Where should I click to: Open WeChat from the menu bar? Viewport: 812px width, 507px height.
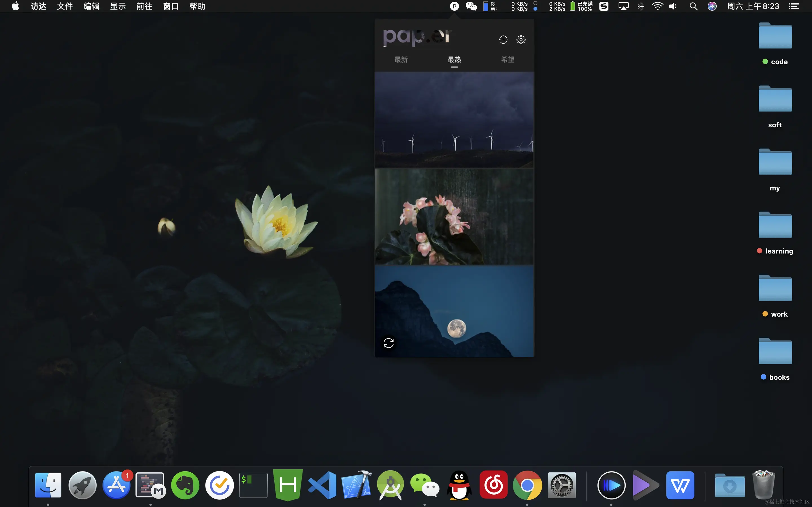pyautogui.click(x=471, y=6)
